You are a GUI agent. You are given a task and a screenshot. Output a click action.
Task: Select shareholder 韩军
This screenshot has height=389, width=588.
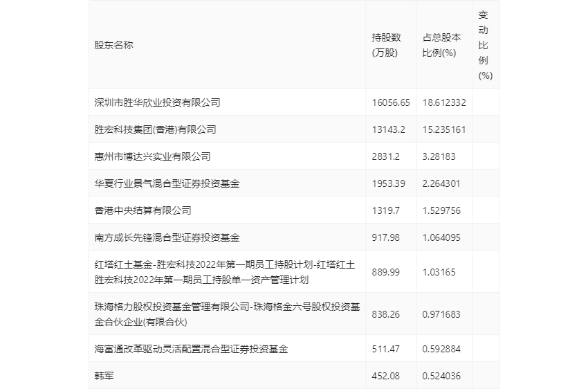pyautogui.click(x=104, y=376)
